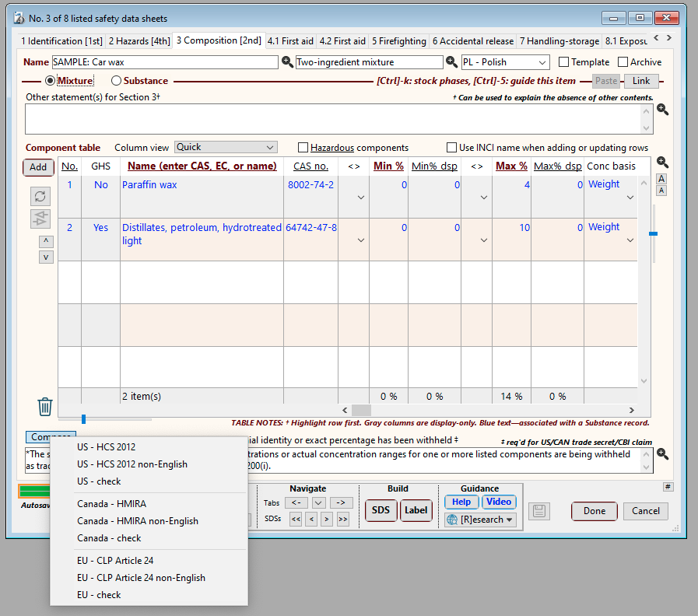The image size is (698, 616).
Task: Select the Mixture radio button
Action: click(51, 81)
